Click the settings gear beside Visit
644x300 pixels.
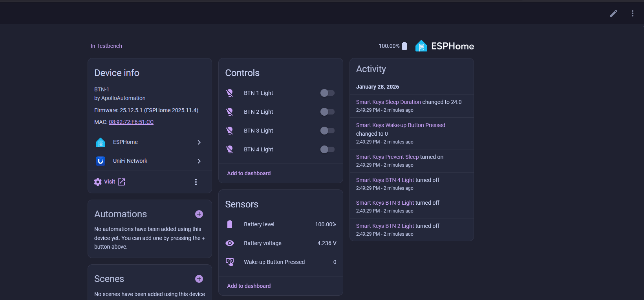tap(98, 182)
